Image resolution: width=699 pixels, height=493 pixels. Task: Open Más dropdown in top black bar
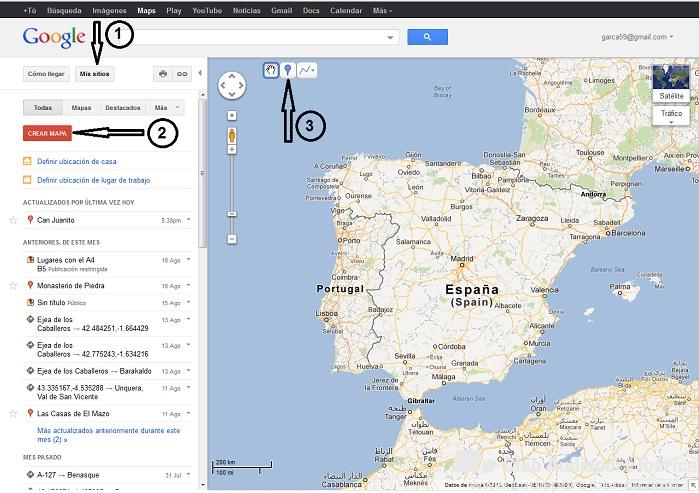[382, 10]
